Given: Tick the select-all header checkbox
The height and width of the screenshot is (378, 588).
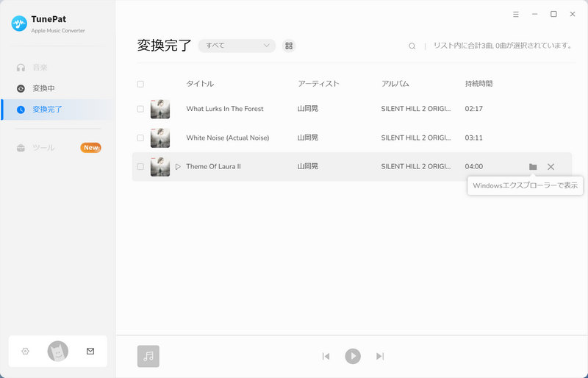Looking at the screenshot, I should (x=140, y=84).
